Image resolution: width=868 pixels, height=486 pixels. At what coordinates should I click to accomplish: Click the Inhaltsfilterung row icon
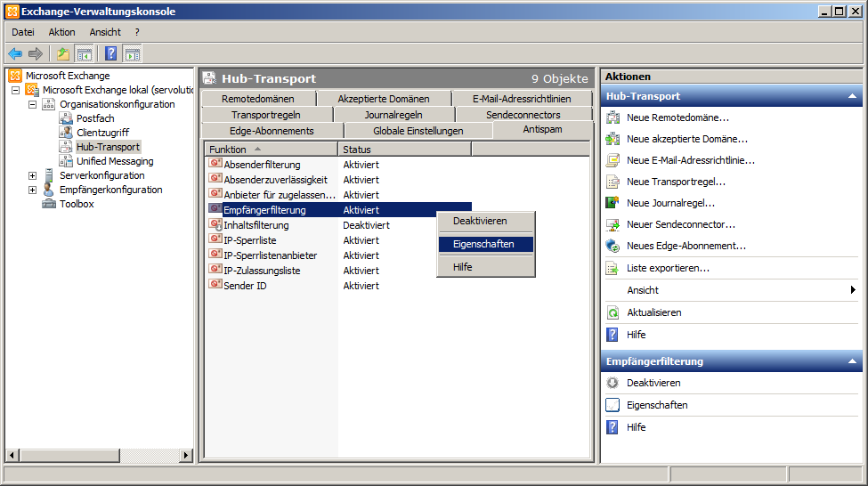click(215, 224)
